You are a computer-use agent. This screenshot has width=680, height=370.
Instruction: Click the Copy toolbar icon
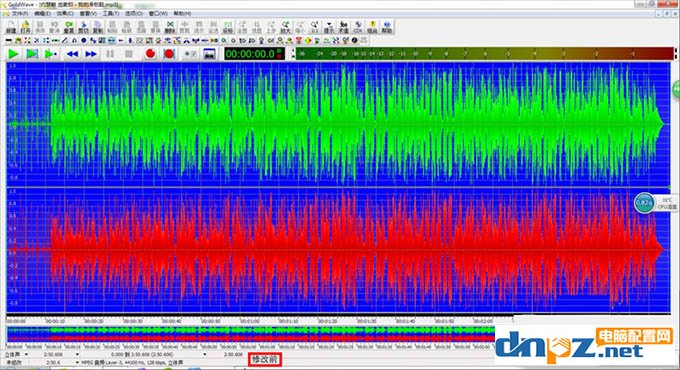[98, 27]
